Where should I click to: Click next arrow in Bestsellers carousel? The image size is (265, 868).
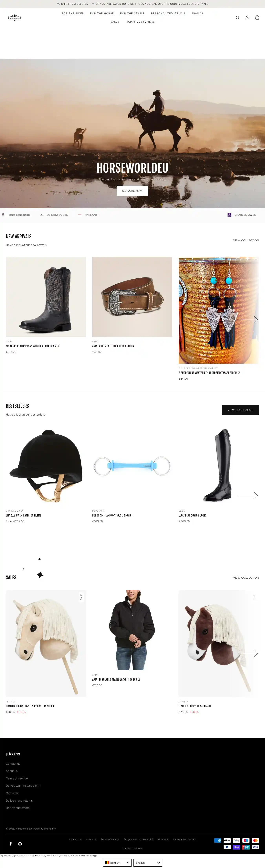[248, 495]
